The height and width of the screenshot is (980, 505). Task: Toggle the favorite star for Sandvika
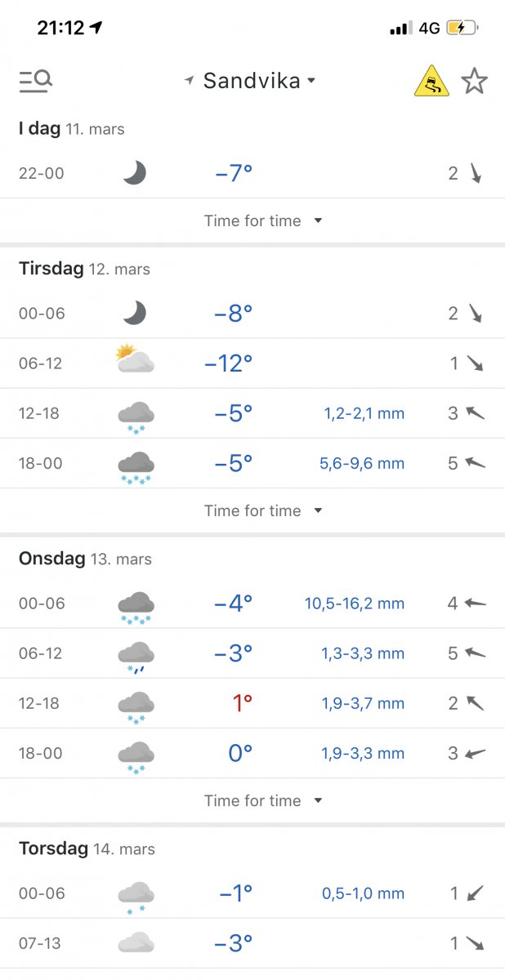pyautogui.click(x=474, y=81)
